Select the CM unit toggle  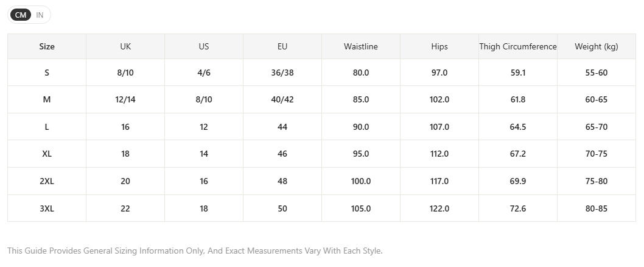21,15
